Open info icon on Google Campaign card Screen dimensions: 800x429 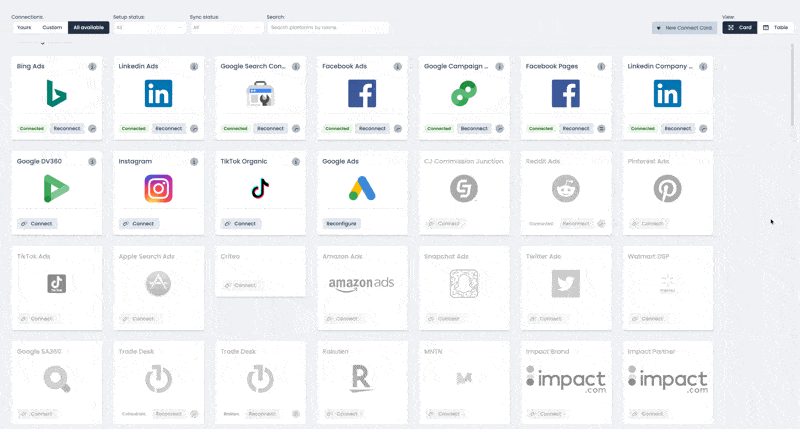click(499, 66)
